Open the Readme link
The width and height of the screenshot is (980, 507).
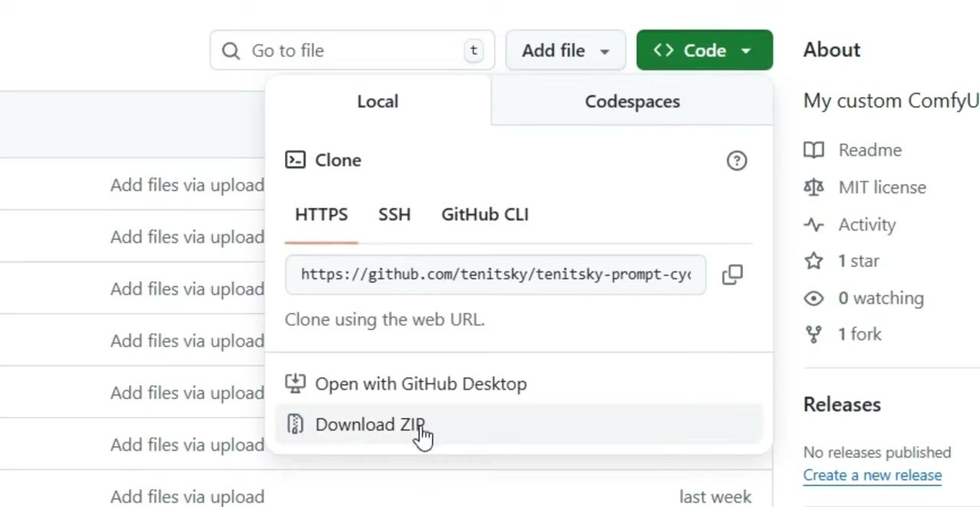870,150
